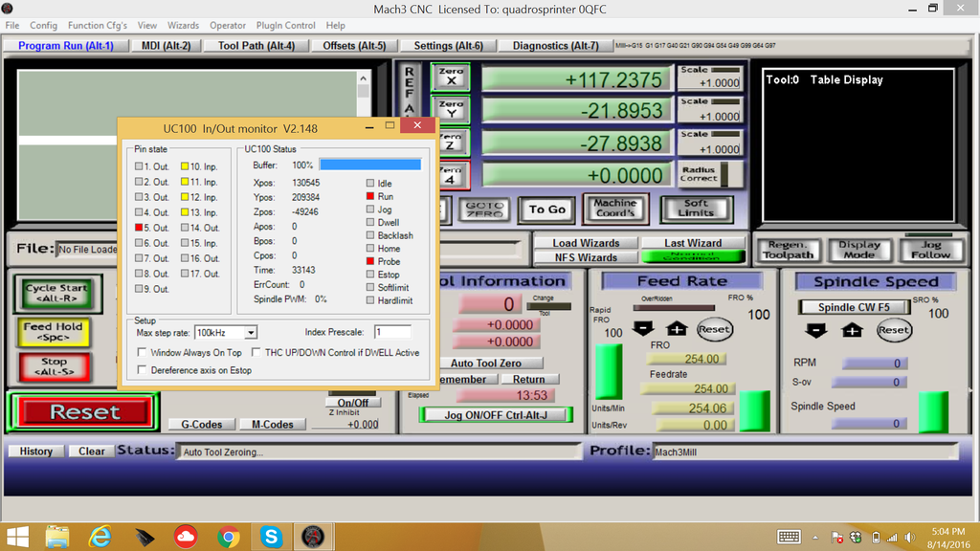
Task: Launch Internet Explorer from taskbar
Action: click(x=100, y=537)
